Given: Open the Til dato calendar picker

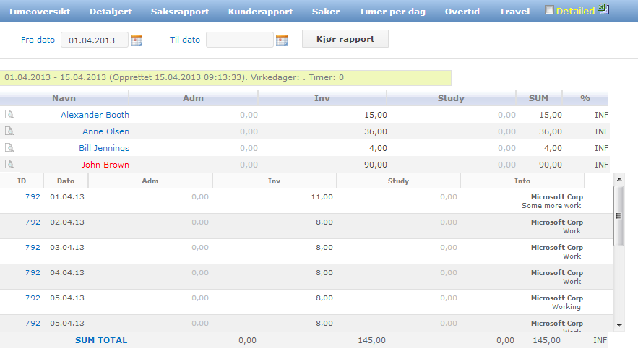Looking at the screenshot, I should 282,40.
